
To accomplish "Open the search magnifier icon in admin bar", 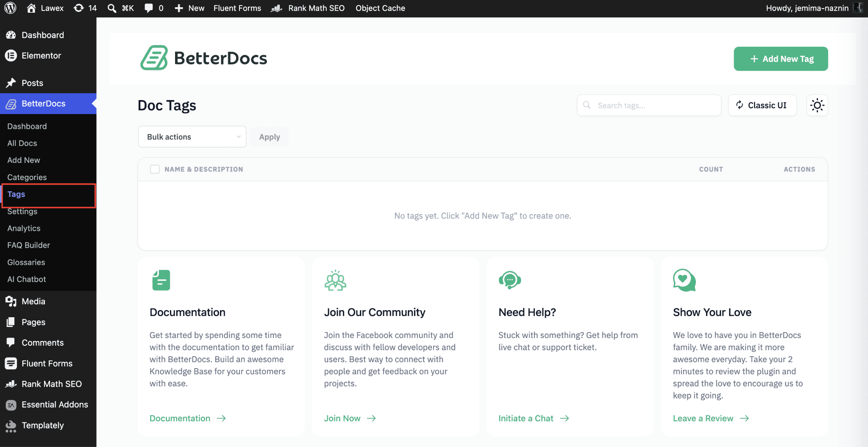I will [112, 8].
